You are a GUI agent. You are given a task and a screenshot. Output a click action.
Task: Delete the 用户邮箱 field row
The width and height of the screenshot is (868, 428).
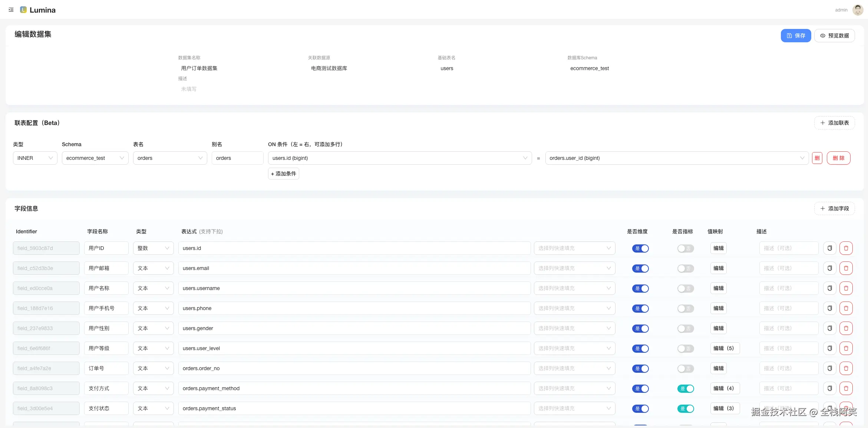coord(846,268)
